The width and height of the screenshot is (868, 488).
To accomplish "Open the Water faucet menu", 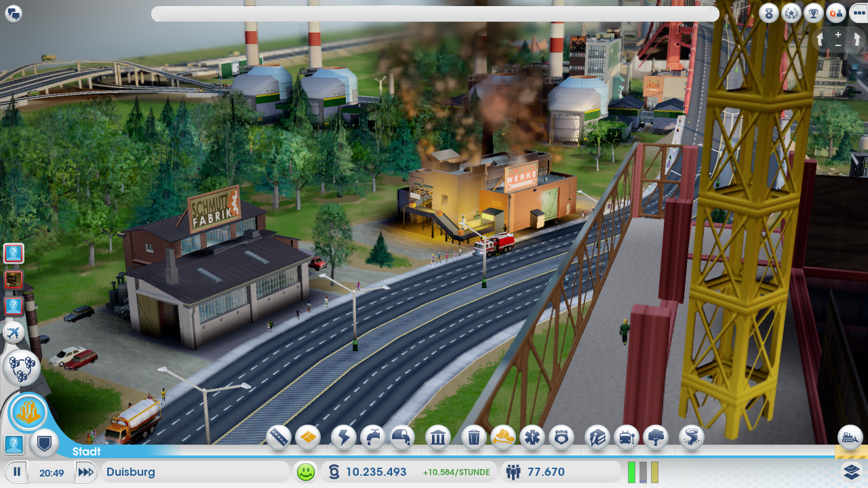I will click(373, 437).
